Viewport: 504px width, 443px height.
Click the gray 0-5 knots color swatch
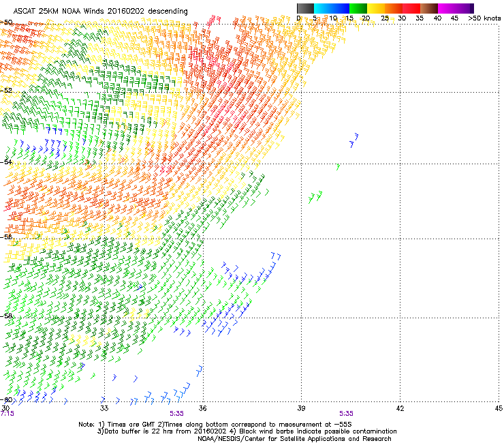305,8
